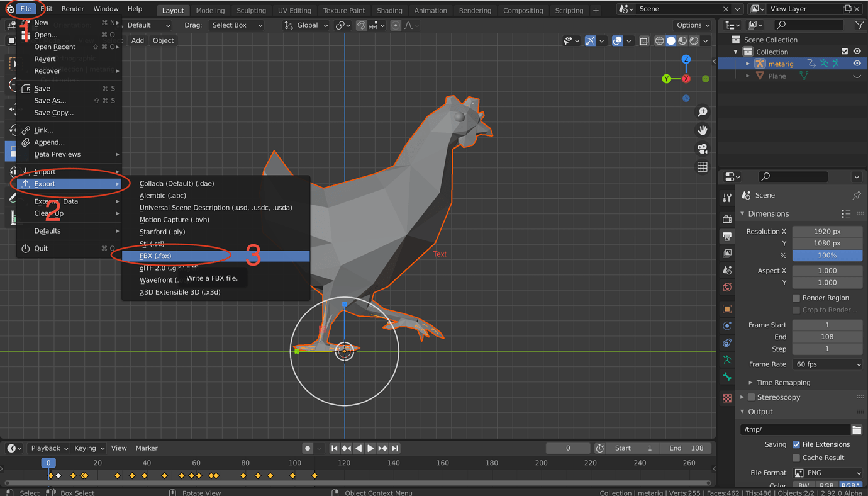This screenshot has width=868, height=496.
Task: Enable the Render Region checkbox
Action: tap(798, 297)
